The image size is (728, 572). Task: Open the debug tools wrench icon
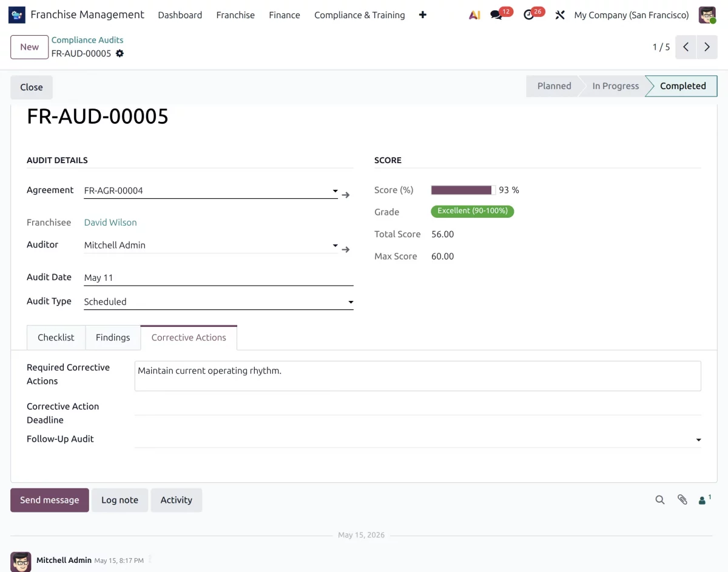tap(560, 15)
